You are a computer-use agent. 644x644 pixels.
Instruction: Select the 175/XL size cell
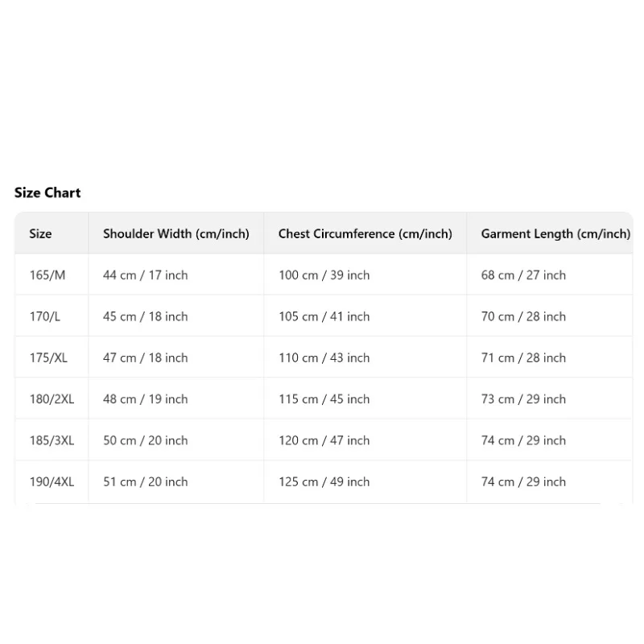click(x=49, y=357)
